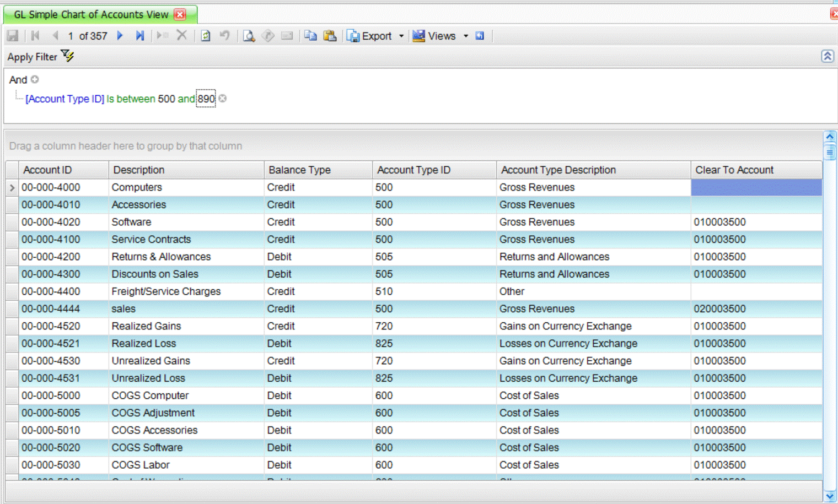Screen dimensions: 838x504
Task: Click the refresh data icon
Action: (x=205, y=36)
